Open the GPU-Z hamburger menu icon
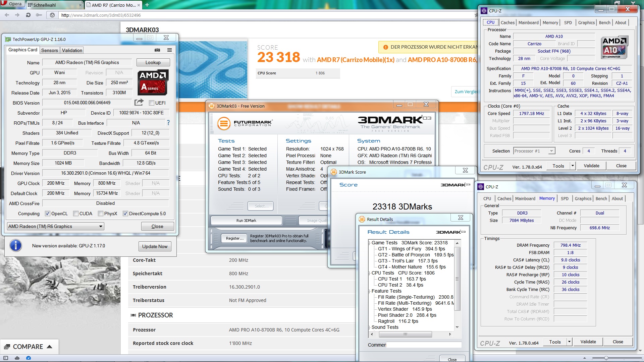Screen dimensions: 644x362 pyautogui.click(x=169, y=50)
